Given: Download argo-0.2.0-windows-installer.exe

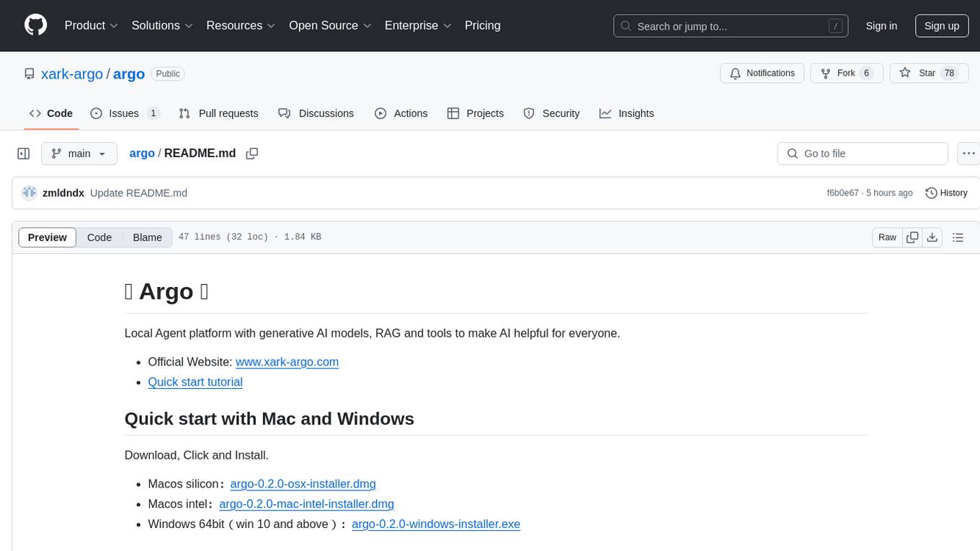Looking at the screenshot, I should (436, 524).
